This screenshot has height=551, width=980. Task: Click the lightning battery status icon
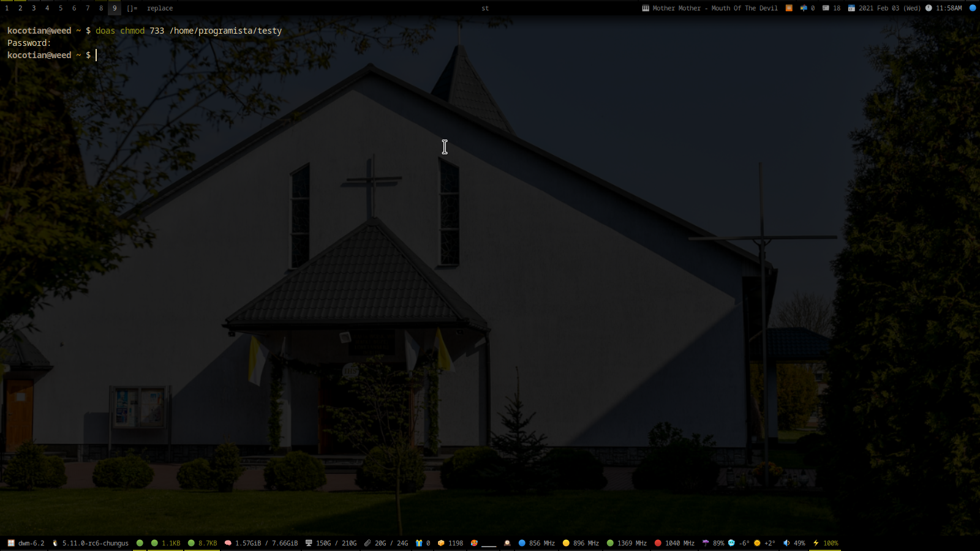[816, 543]
